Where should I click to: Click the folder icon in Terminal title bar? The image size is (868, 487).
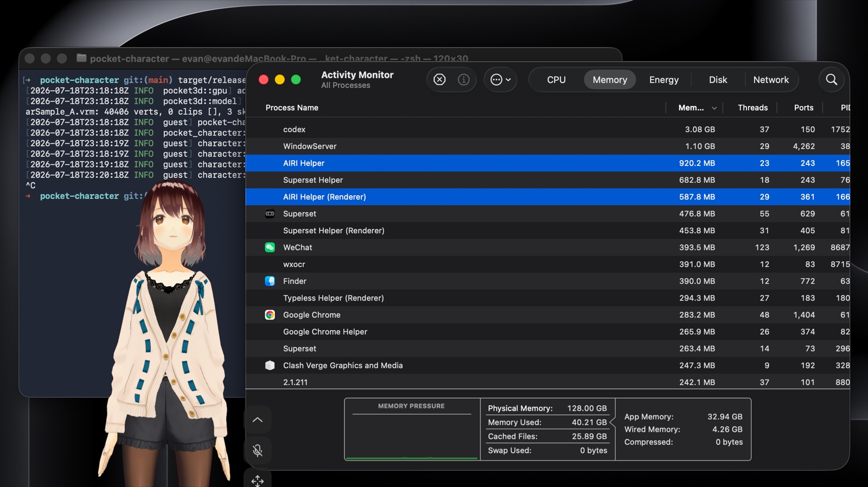(x=81, y=57)
